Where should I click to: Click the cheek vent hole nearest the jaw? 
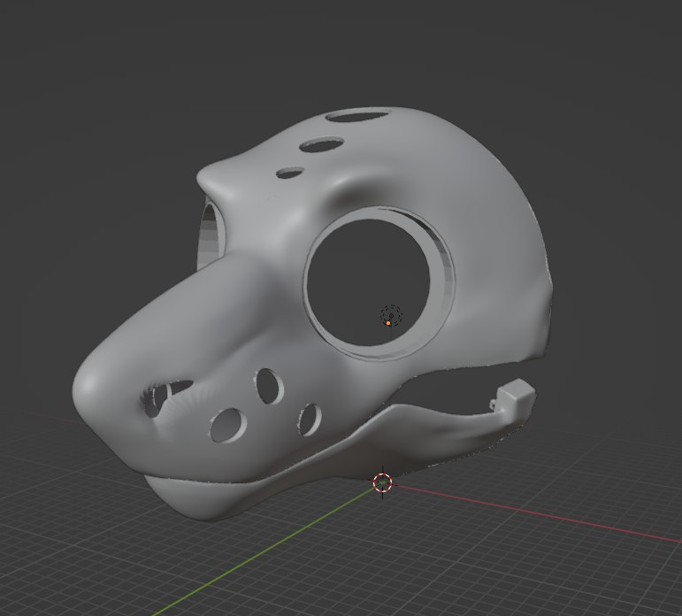[x=309, y=419]
